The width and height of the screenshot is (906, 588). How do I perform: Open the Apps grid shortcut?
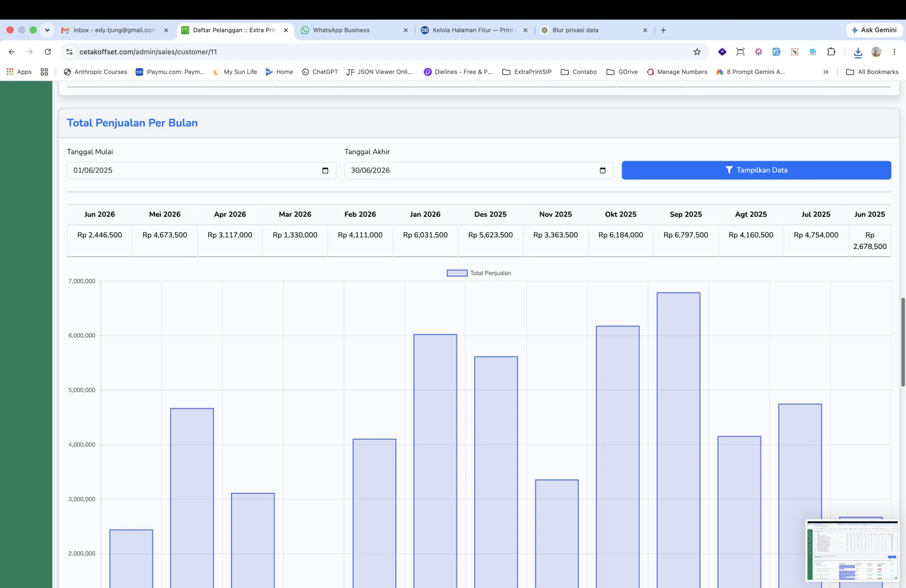point(19,72)
